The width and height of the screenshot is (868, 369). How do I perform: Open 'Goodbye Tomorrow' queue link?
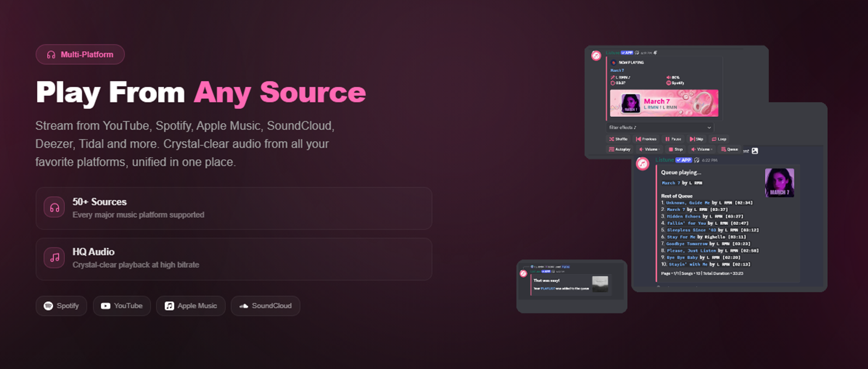[687, 243]
